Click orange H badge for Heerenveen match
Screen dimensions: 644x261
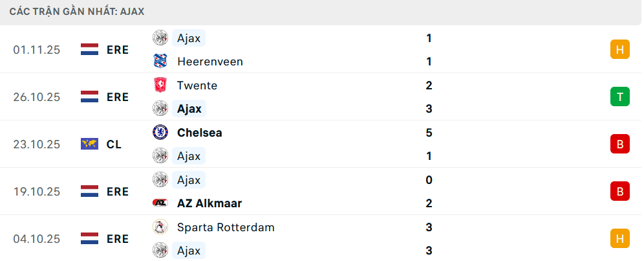619,50
